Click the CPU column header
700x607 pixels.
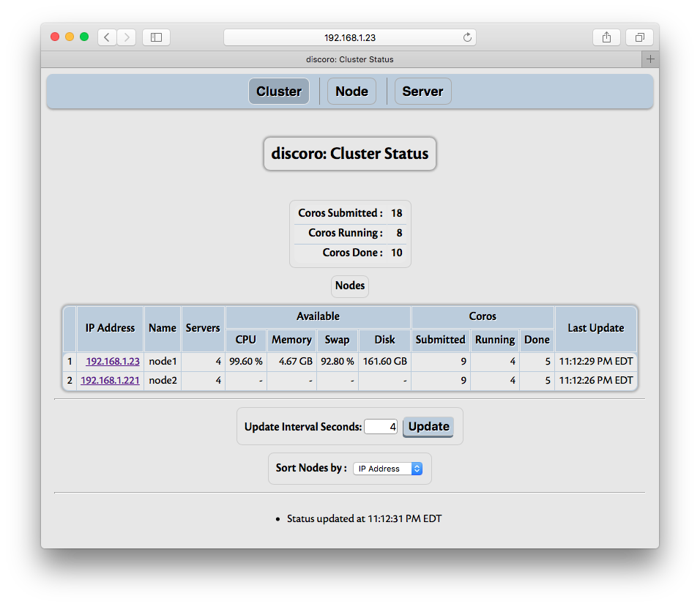pyautogui.click(x=246, y=340)
